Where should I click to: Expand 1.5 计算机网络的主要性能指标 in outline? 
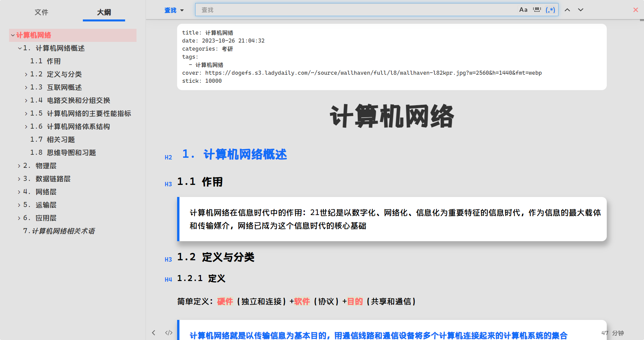click(x=26, y=114)
